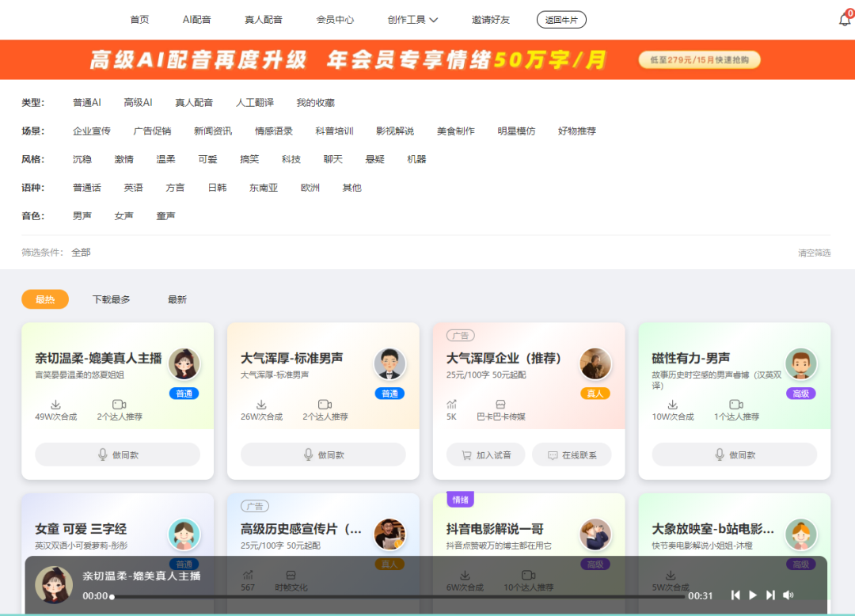Filter type by 人工翻译
The width and height of the screenshot is (855, 616).
(x=255, y=102)
